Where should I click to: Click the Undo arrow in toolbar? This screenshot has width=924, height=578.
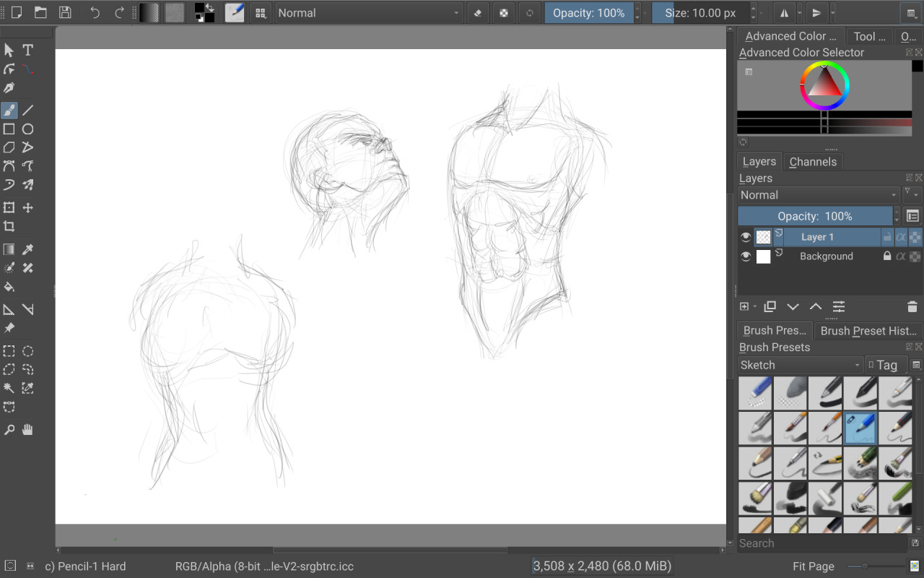tap(95, 12)
